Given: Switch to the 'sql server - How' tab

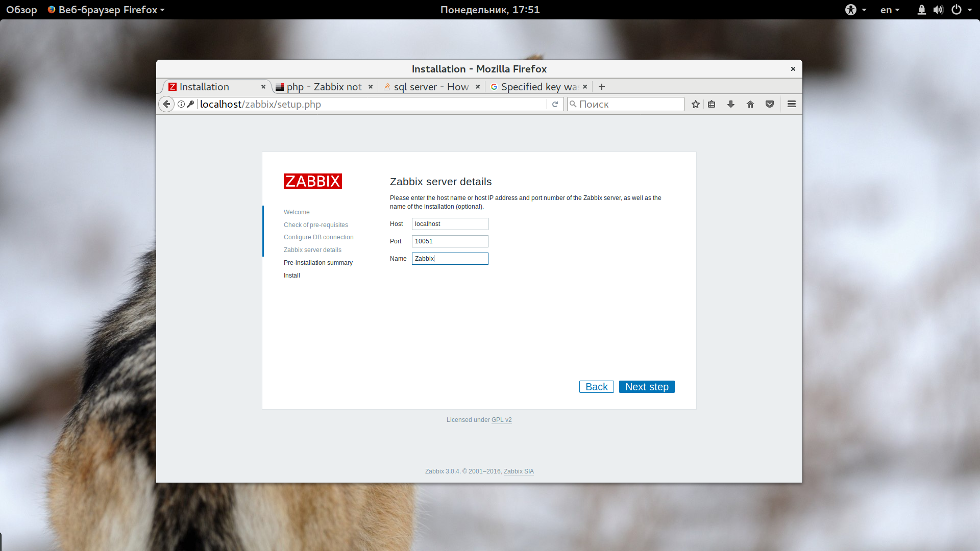Looking at the screenshot, I should point(431,87).
